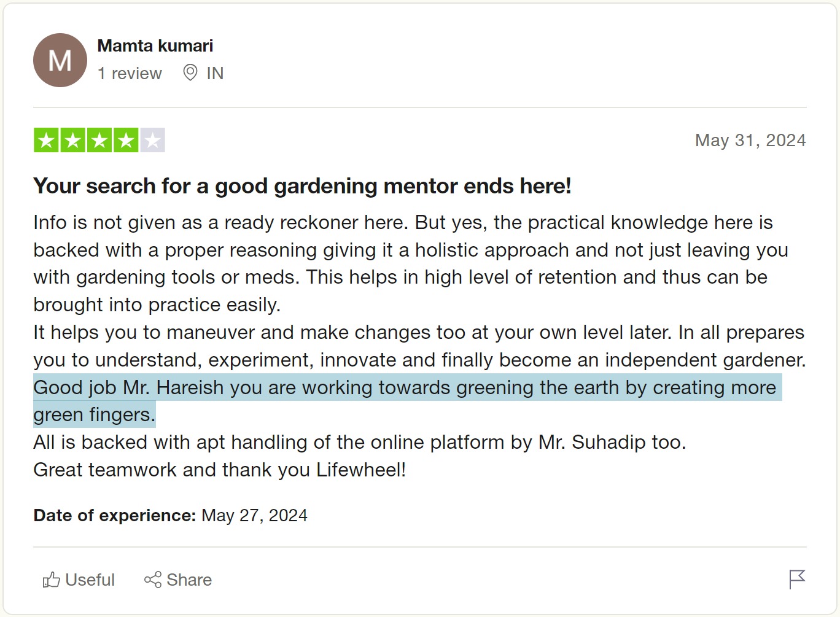840x617 pixels.
Task: Open Mamta kumari's reviewer profile name
Action: (x=155, y=46)
